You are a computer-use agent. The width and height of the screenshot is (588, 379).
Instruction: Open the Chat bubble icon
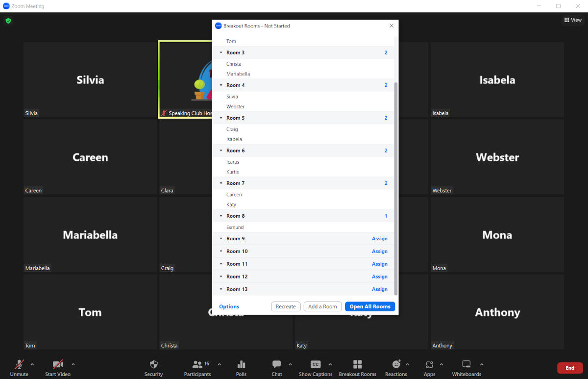coord(277,364)
